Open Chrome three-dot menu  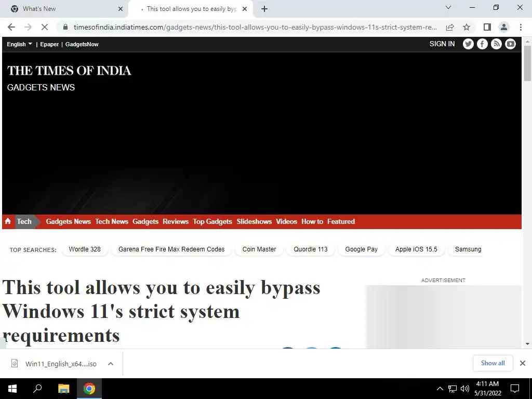click(521, 27)
